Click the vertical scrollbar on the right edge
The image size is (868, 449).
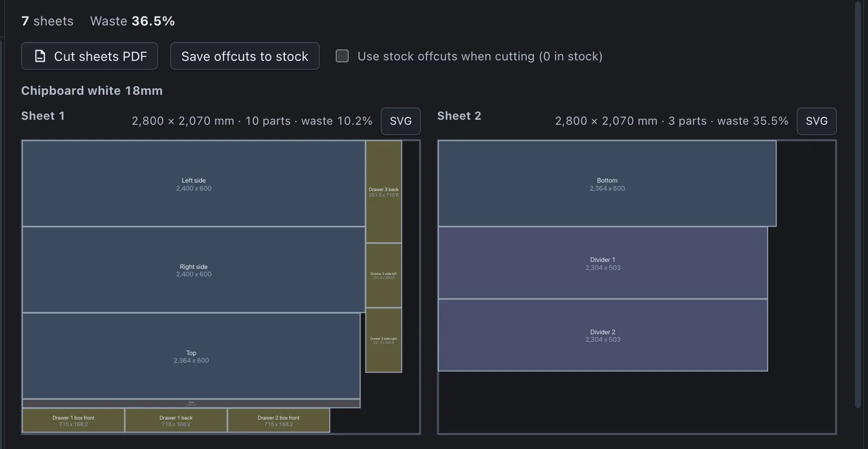(x=858, y=205)
